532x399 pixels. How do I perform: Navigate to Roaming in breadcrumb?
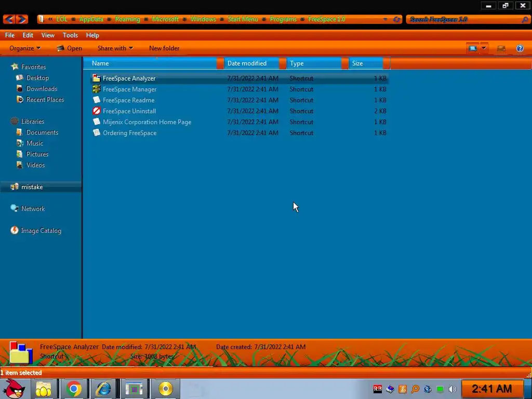127,19
